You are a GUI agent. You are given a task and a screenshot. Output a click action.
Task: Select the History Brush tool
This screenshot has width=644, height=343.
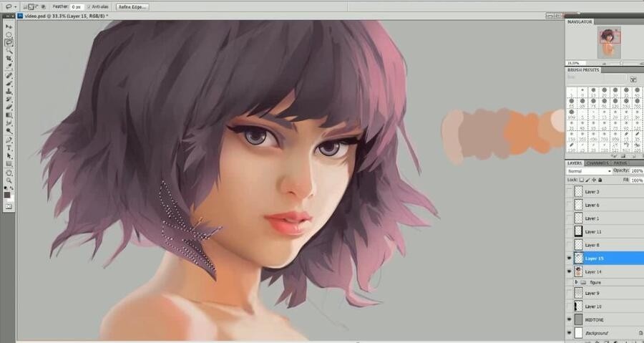pyautogui.click(x=9, y=99)
